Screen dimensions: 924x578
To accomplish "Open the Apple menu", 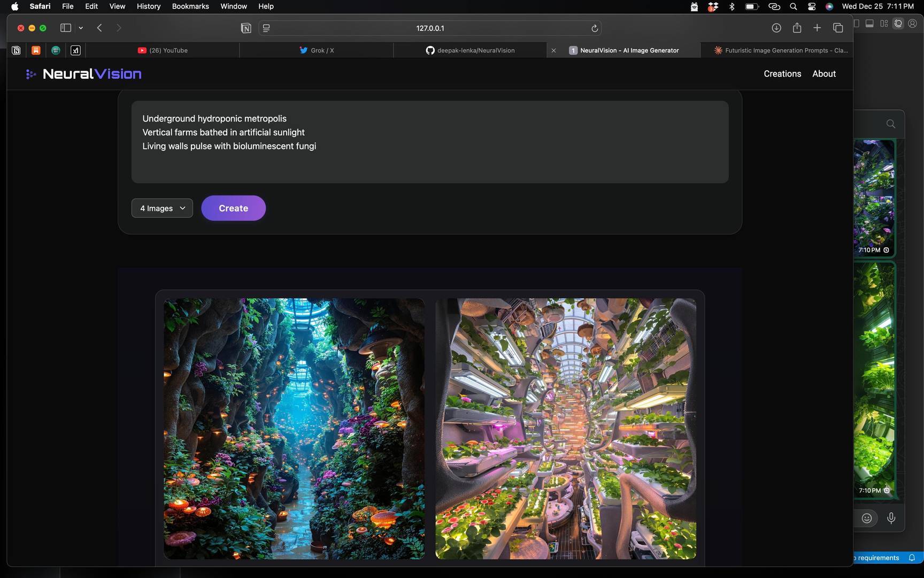I will tap(14, 6).
